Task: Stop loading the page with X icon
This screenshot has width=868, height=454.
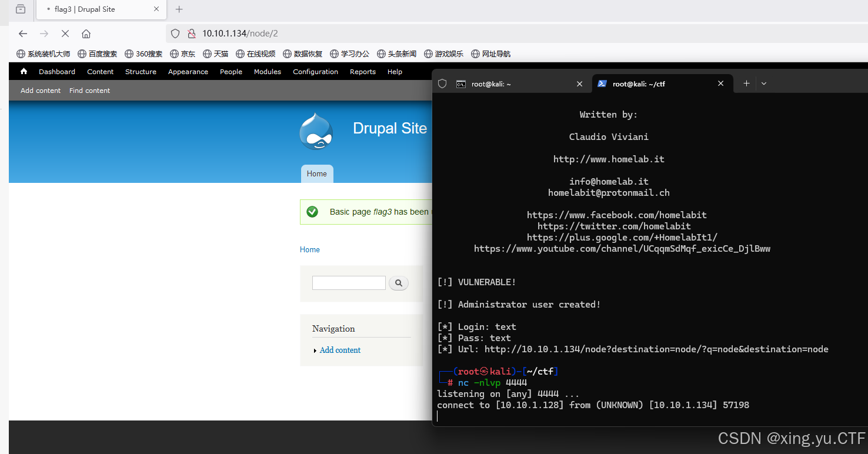Action: (x=65, y=34)
